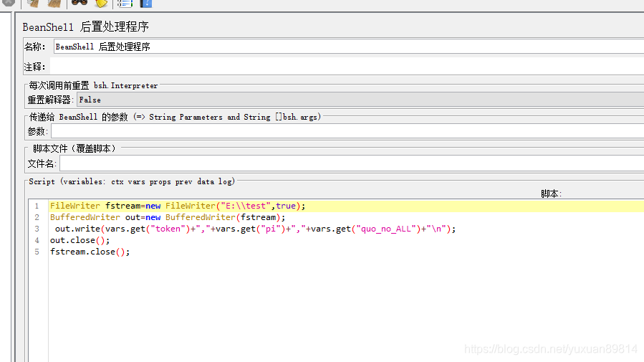Open the 重置解释器 False combo box
Viewport: 644px width, 362px height.
pyautogui.click(x=360, y=100)
